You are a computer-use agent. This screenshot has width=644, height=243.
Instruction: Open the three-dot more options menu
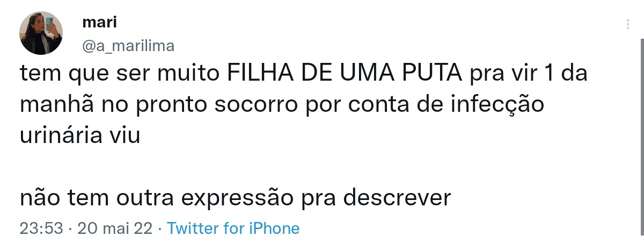[627, 25]
